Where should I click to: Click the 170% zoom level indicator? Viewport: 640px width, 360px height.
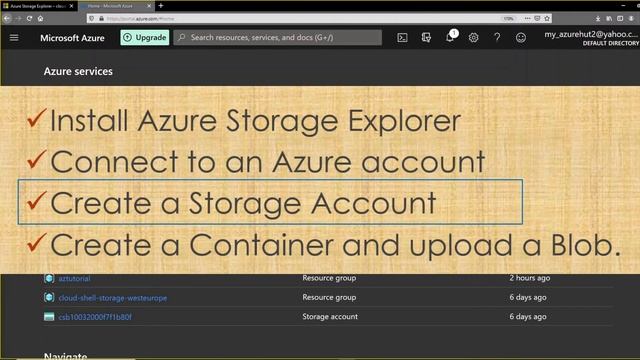point(509,18)
